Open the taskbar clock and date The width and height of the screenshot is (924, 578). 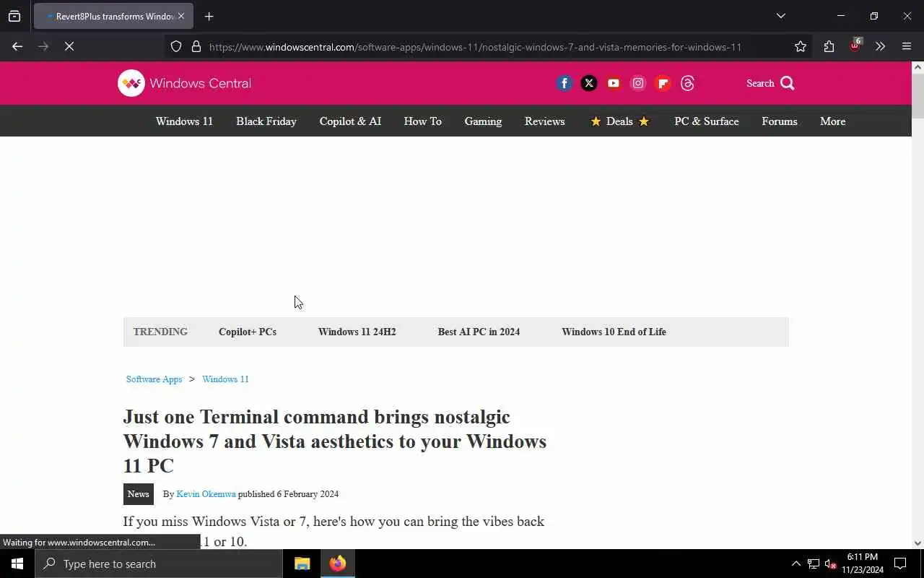[x=863, y=564]
